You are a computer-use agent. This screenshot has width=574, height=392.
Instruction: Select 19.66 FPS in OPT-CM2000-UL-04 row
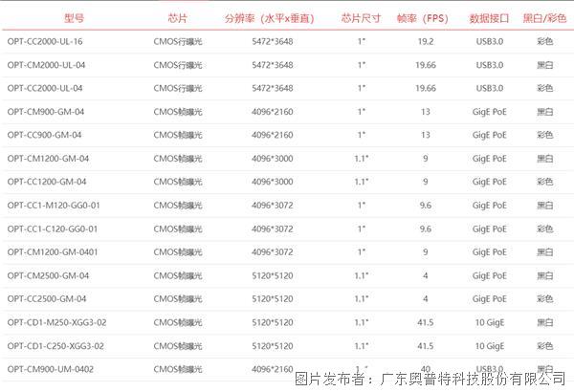[x=426, y=65]
